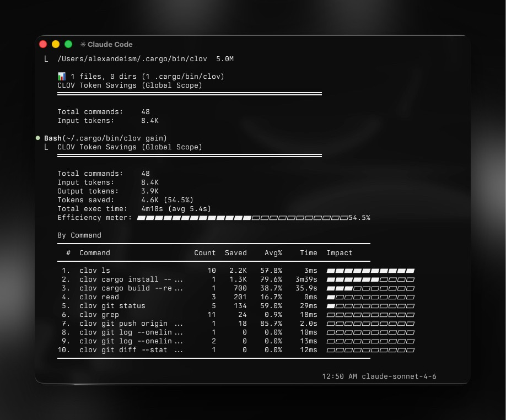Select the 'clov git push origin' row
This screenshot has width=506, height=420.
(x=236, y=323)
